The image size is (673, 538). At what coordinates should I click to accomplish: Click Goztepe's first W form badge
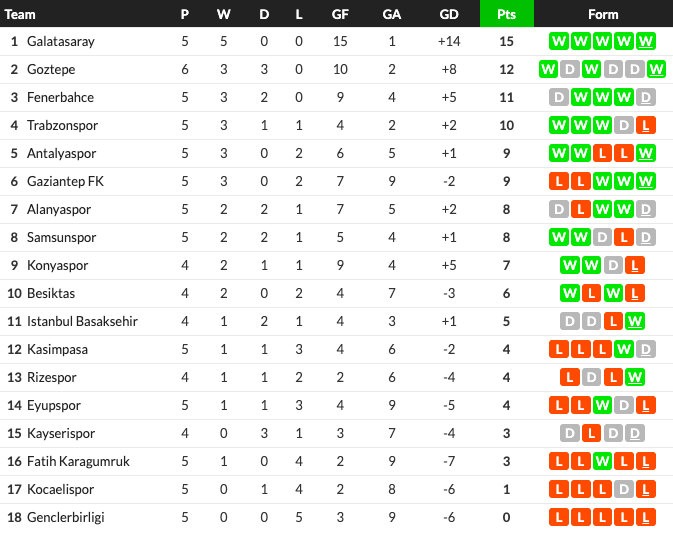[x=548, y=69]
